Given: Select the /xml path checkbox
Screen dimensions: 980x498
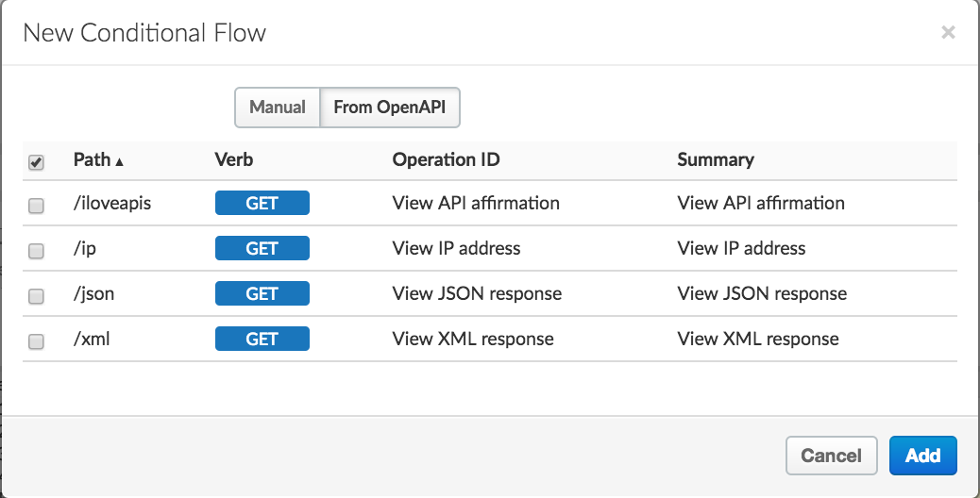Looking at the screenshot, I should pos(36,341).
